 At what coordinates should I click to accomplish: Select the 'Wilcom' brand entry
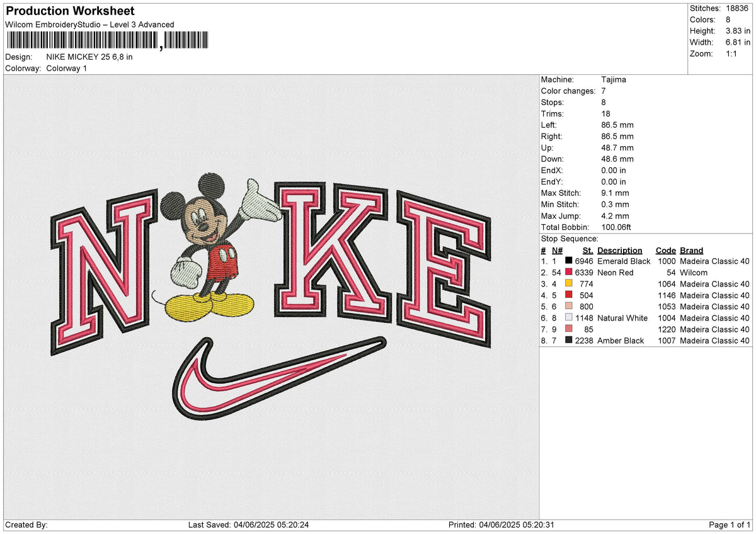coord(694,273)
